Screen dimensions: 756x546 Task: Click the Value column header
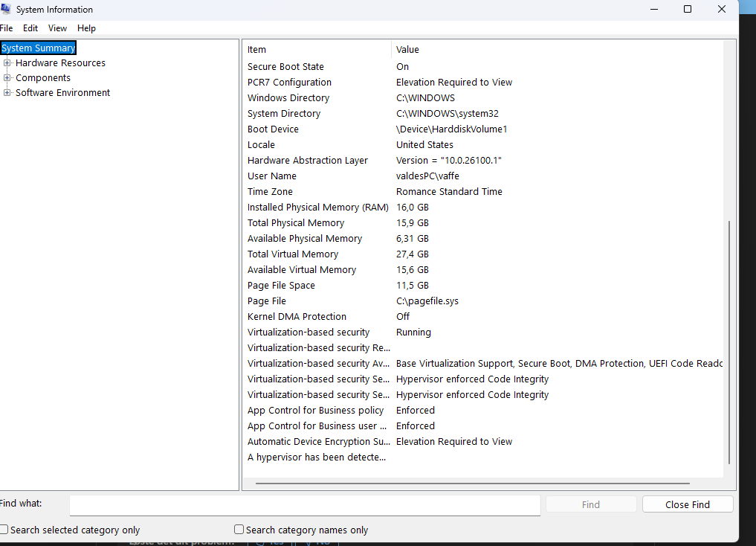pyautogui.click(x=557, y=49)
